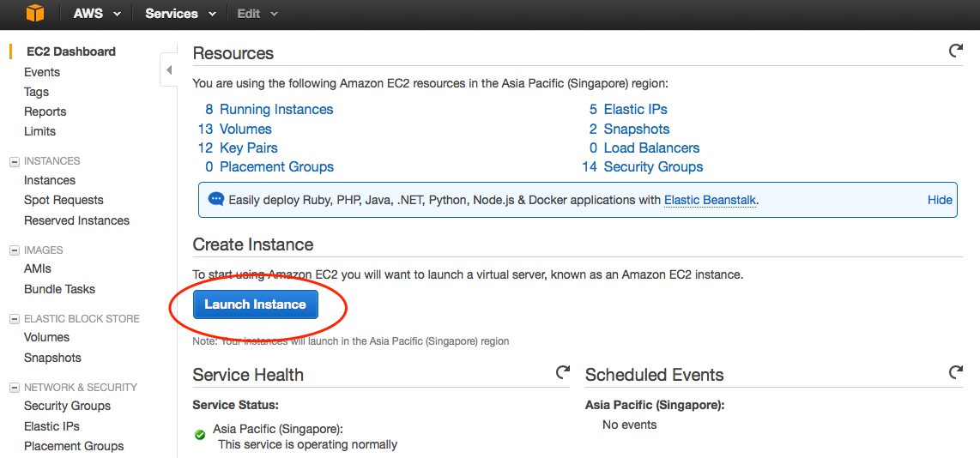Collapse the NETWORK & SECURITY section
Viewport: 980px width, 458px height.
[x=14, y=388]
